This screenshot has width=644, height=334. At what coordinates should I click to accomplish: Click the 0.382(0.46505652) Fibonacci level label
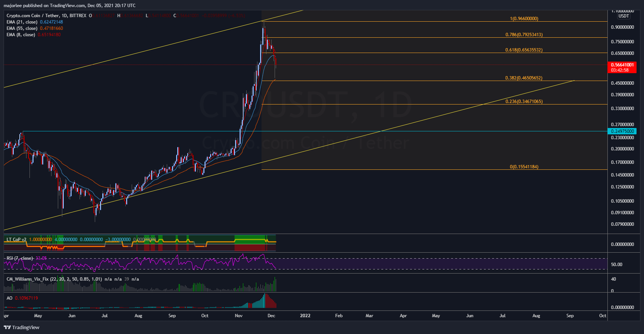(x=524, y=78)
